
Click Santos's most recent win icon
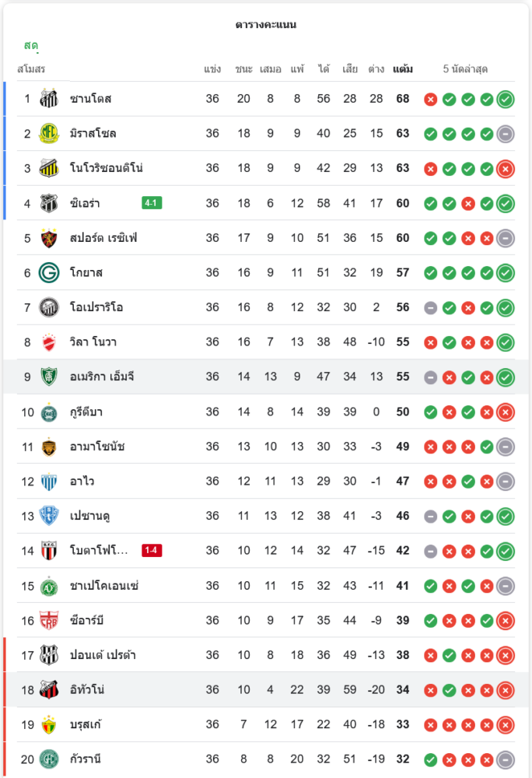click(506, 99)
